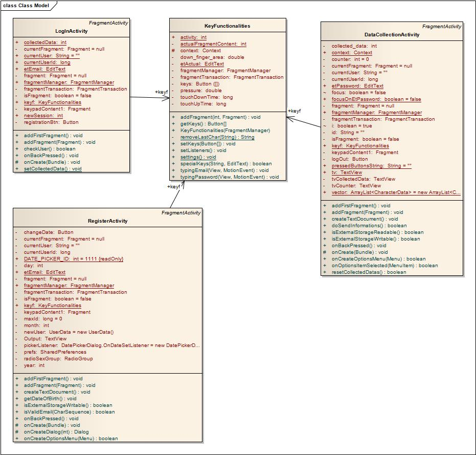Select 'setListeners() : void' method

(203, 151)
